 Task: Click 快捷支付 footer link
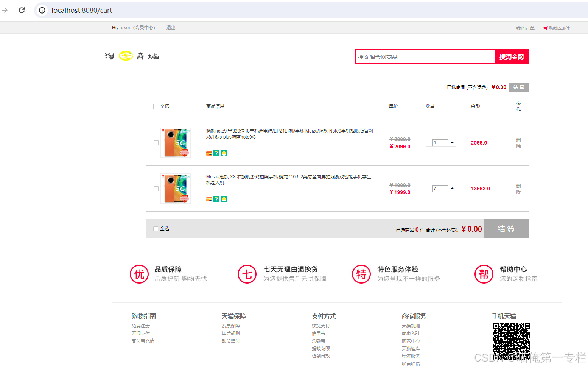click(321, 326)
